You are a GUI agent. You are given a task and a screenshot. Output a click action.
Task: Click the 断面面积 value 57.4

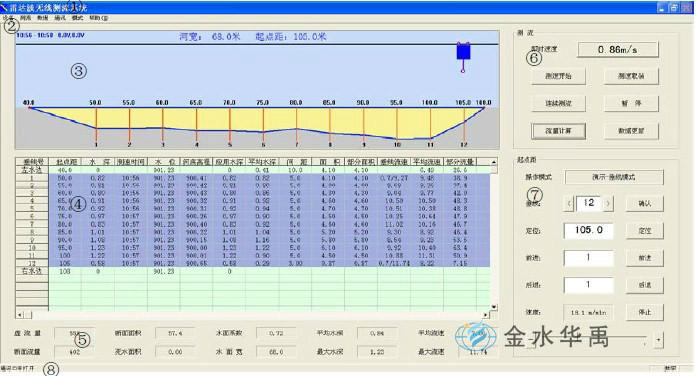[175, 333]
